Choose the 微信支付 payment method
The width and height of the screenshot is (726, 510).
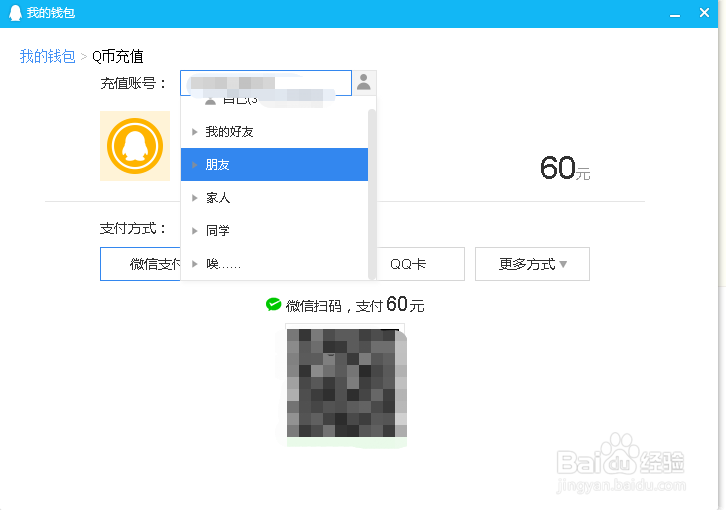(140, 264)
